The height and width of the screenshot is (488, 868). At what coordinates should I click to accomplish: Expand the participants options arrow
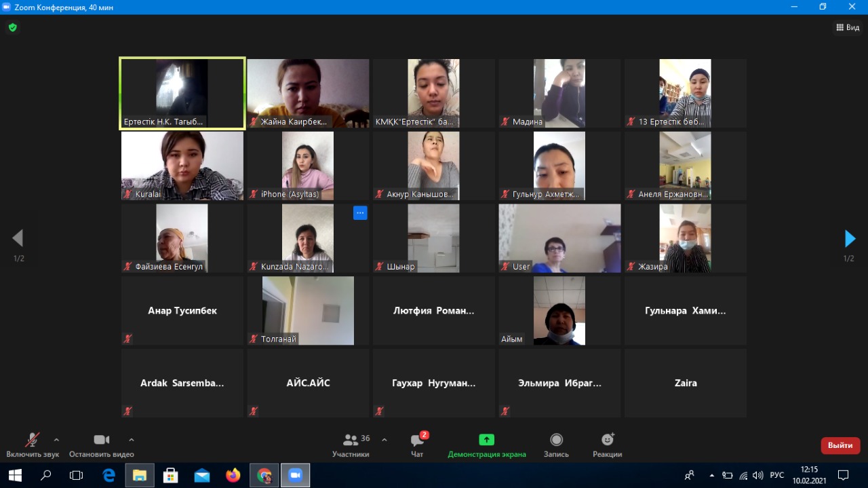point(384,440)
